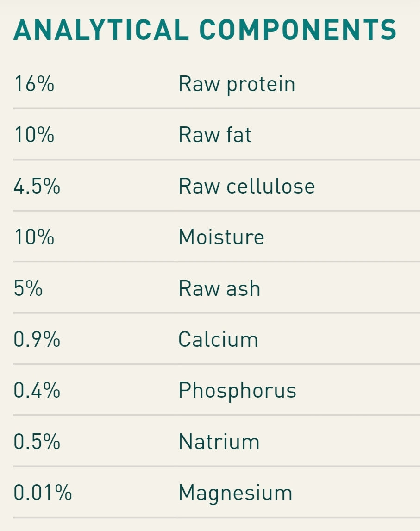Select the Magnesium label

(x=235, y=493)
